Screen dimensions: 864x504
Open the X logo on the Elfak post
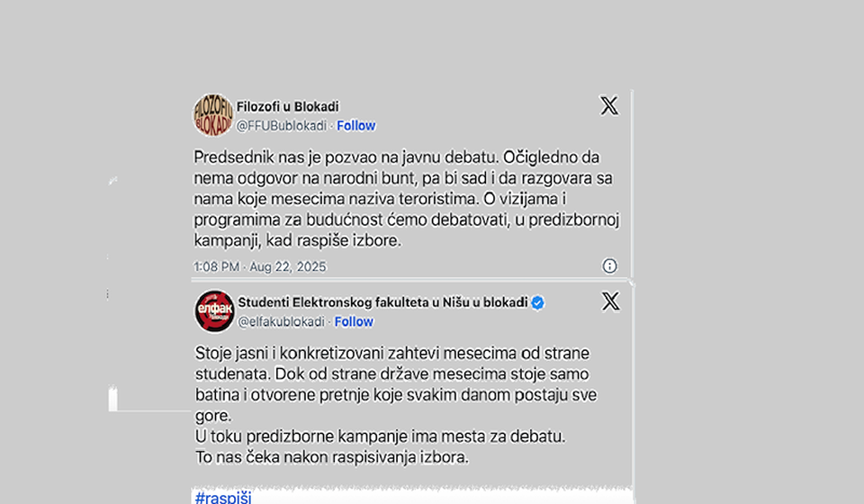(x=610, y=301)
